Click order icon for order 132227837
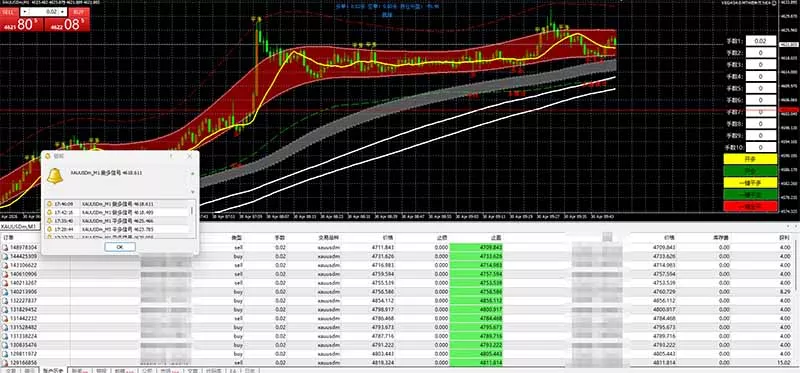 5,301
